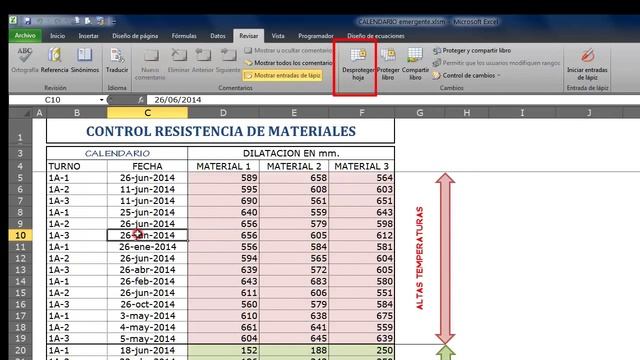Click the Name Box showing C10
Image resolution: width=640 pixels, height=360 pixels.
point(53,100)
